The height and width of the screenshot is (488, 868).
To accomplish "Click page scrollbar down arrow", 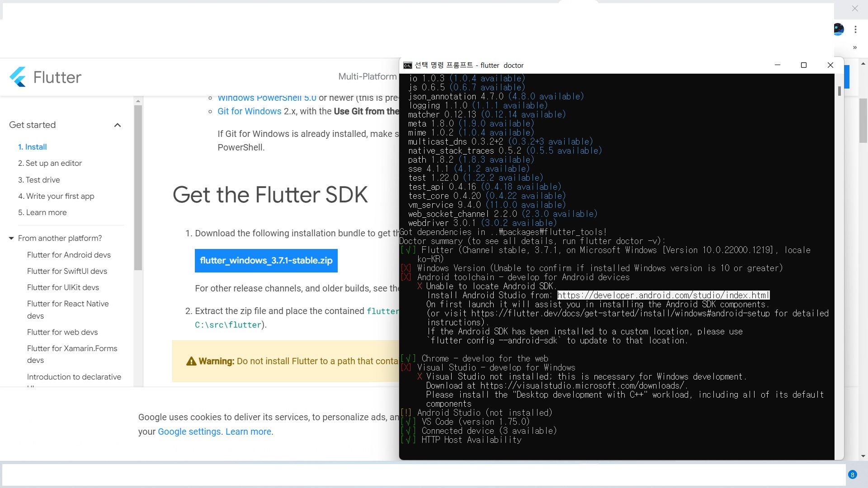I will (863, 456).
